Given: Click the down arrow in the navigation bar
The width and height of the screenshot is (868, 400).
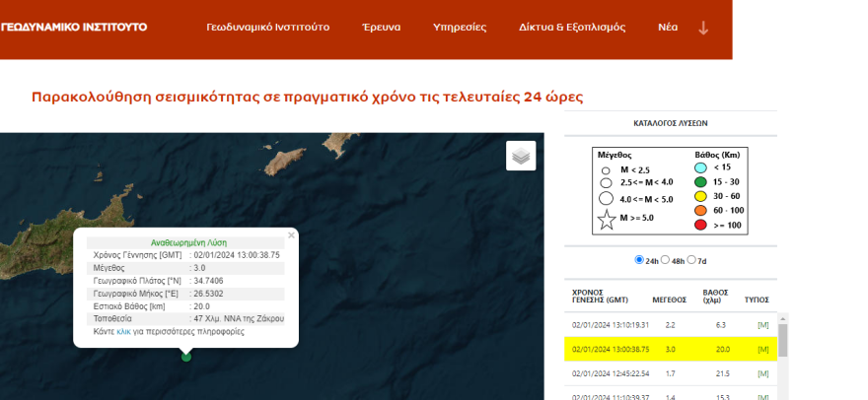Looking at the screenshot, I should pos(703,28).
